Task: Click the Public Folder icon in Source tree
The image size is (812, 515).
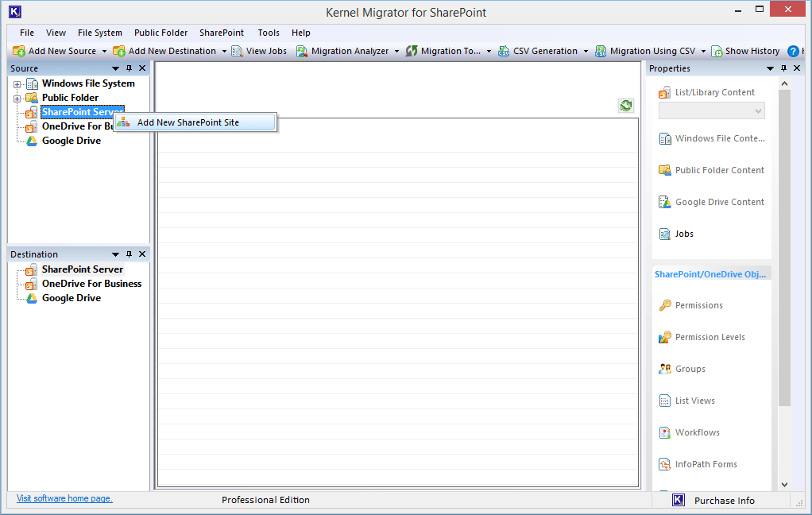Action: coord(32,98)
